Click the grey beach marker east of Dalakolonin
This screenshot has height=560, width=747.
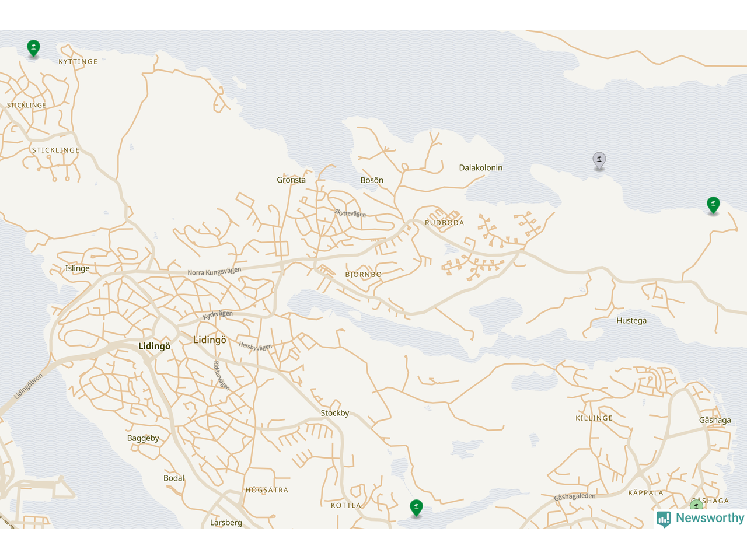[x=599, y=160]
